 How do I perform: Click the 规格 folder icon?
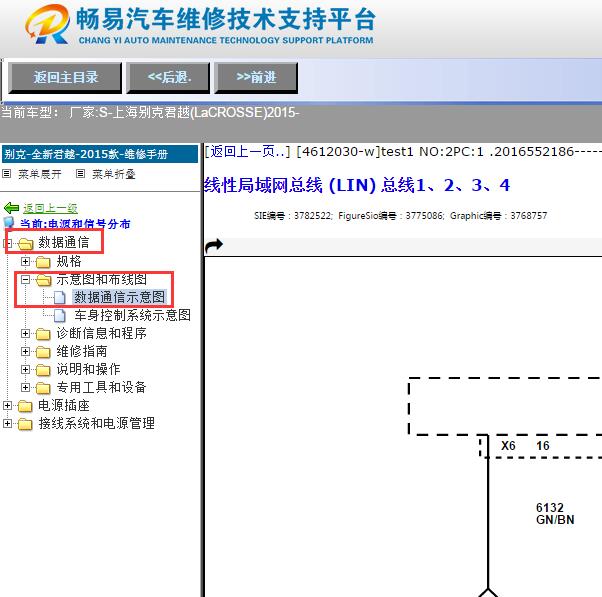coord(43,262)
